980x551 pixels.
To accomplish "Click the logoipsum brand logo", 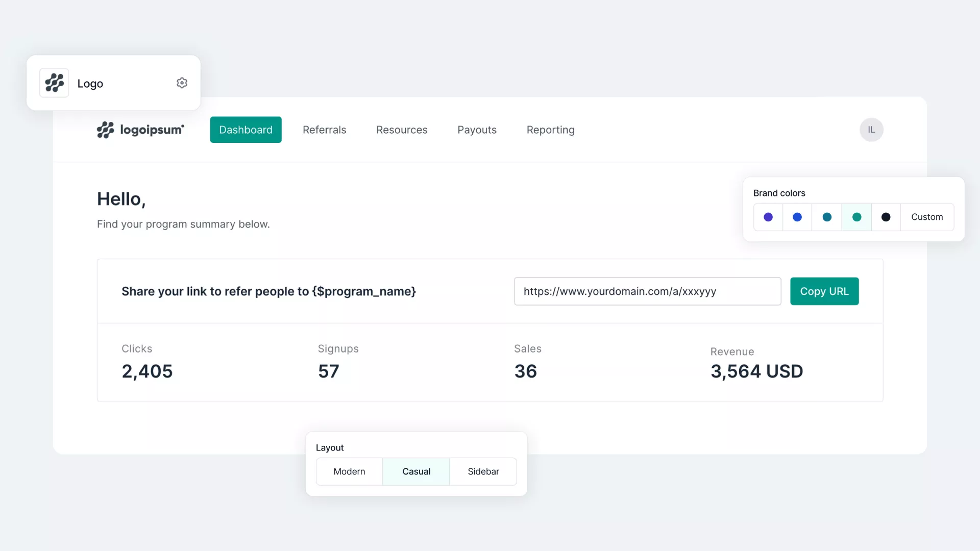I will (140, 130).
